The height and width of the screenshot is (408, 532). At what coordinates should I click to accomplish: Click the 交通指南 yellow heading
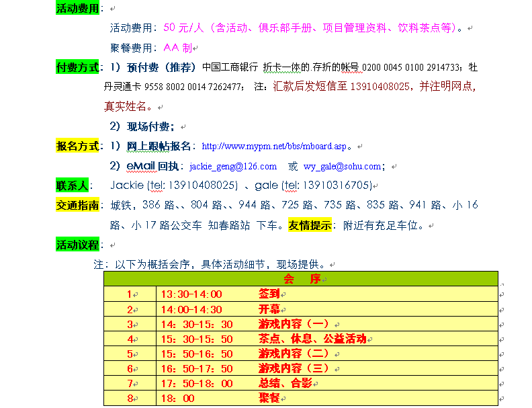point(78,205)
